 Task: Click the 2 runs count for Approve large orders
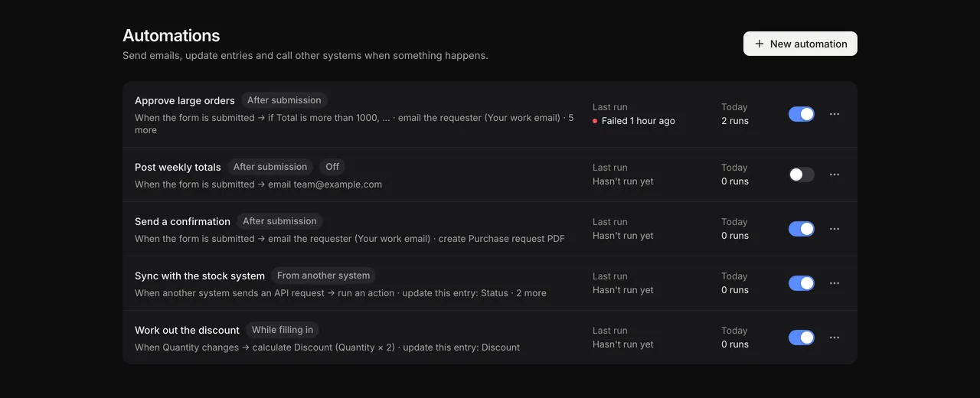pyautogui.click(x=735, y=121)
